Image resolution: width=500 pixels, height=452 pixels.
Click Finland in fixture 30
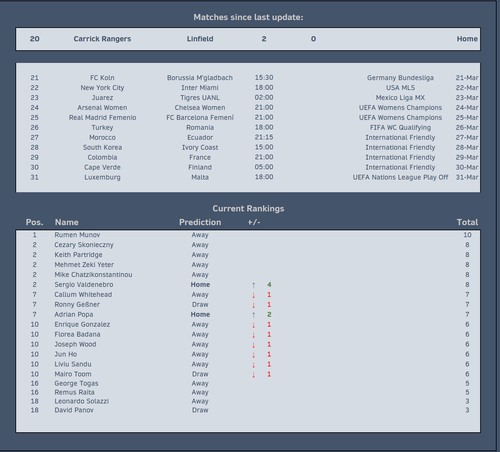(x=200, y=167)
